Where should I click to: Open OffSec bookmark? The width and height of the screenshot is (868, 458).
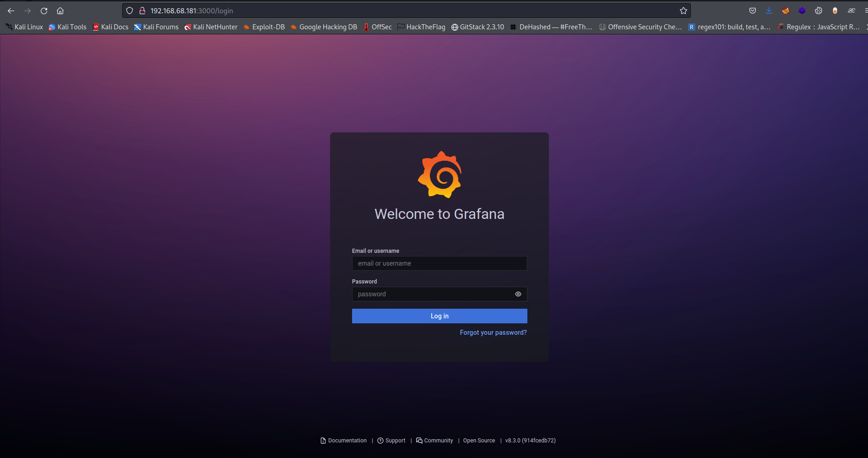pos(377,27)
